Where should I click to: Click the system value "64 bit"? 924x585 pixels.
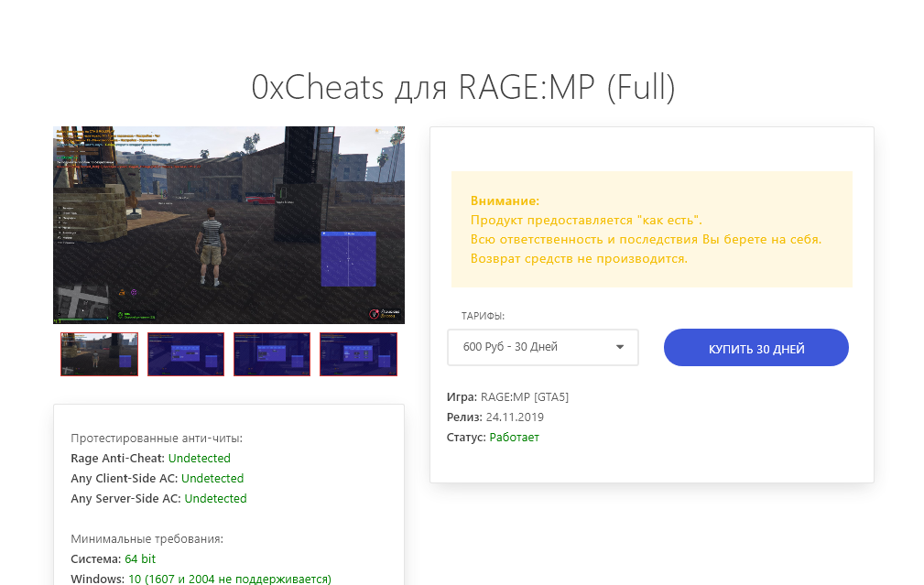(x=140, y=559)
